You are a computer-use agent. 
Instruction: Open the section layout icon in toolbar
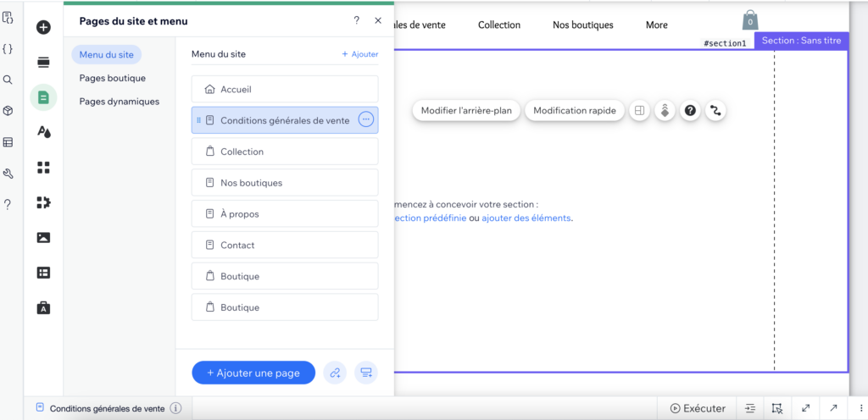click(640, 111)
